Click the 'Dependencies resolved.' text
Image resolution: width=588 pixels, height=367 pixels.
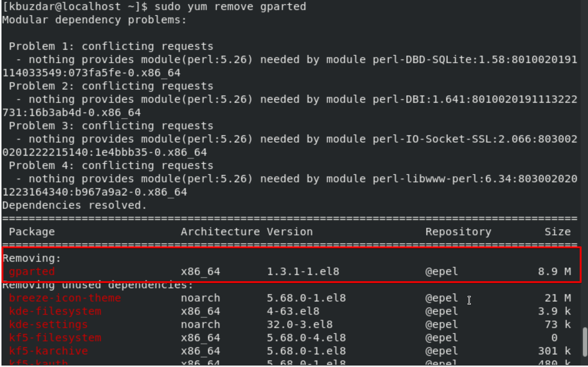point(74,205)
